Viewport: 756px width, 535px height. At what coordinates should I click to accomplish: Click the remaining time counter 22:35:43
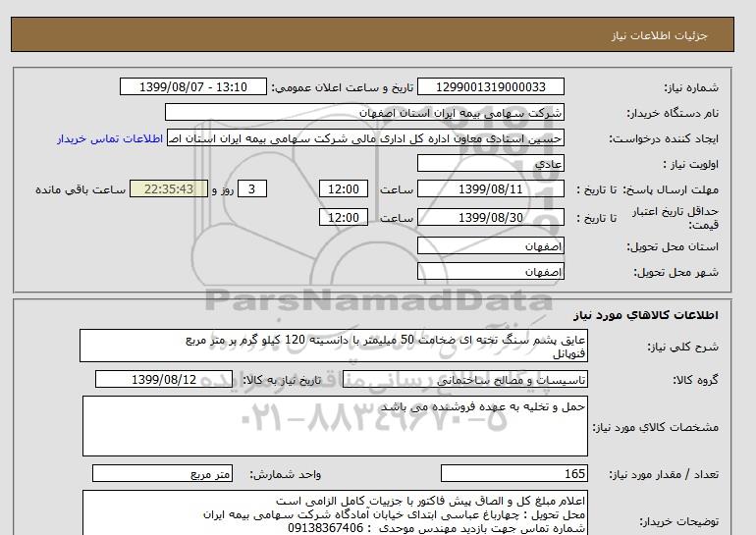(x=169, y=188)
